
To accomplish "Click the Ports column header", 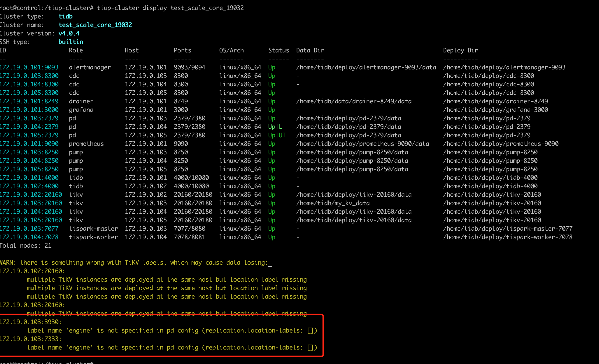I will (182, 50).
